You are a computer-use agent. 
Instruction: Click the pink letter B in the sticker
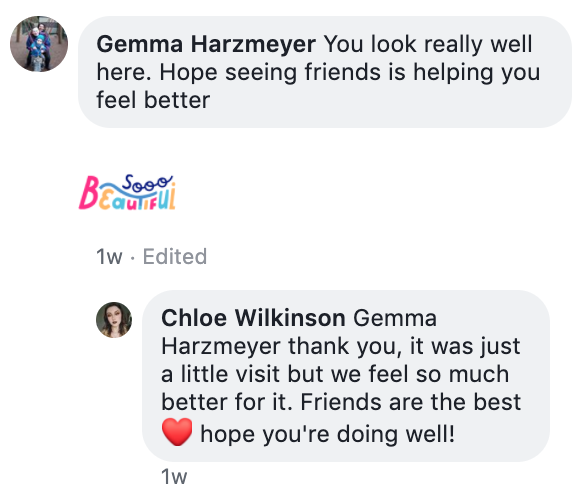point(89,193)
